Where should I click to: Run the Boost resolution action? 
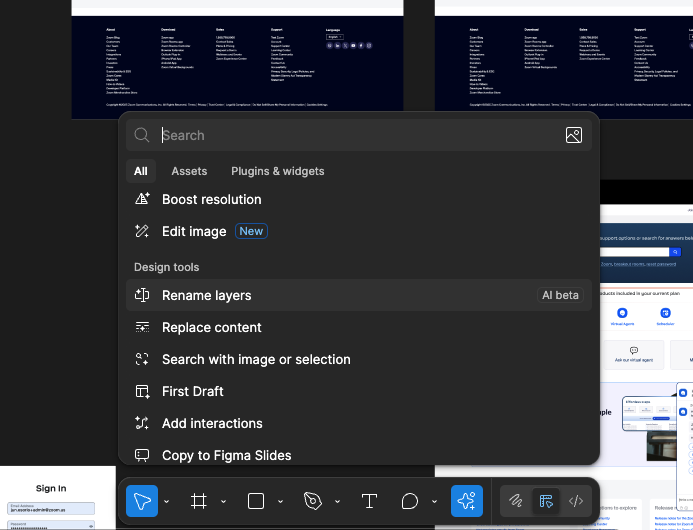coord(211,199)
